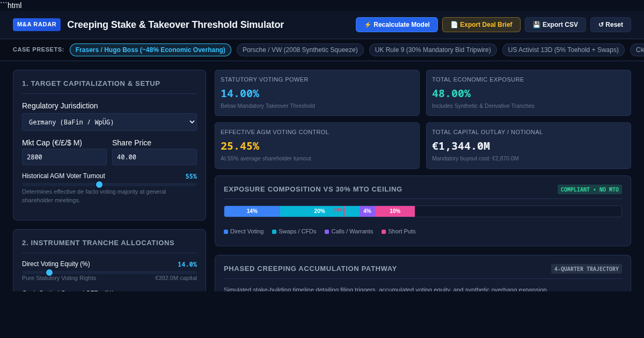This screenshot has height=338, width=644.
Task: Click the purple 4% Calls segment
Action: (367, 211)
